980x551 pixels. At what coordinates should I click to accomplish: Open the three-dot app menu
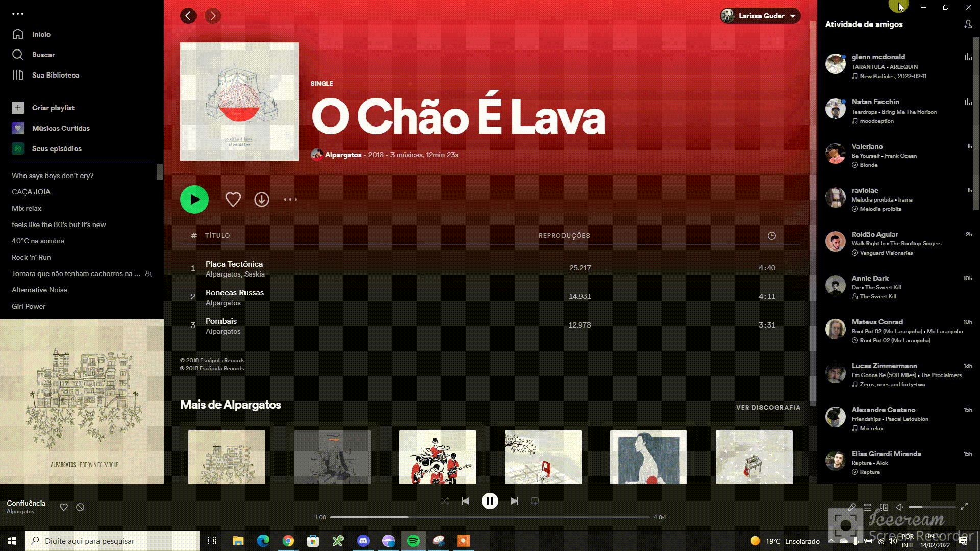[x=18, y=14]
